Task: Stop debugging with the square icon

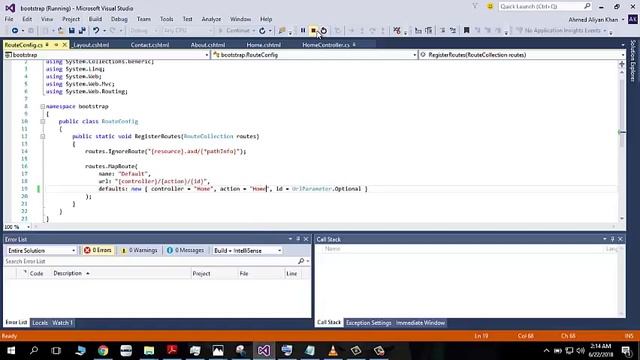Action: [313, 31]
